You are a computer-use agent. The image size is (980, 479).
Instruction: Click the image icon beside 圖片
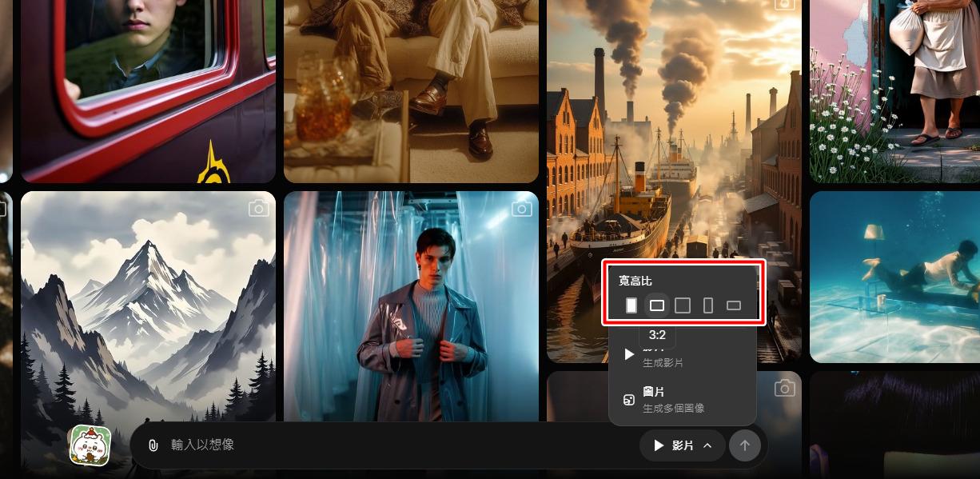coord(629,400)
